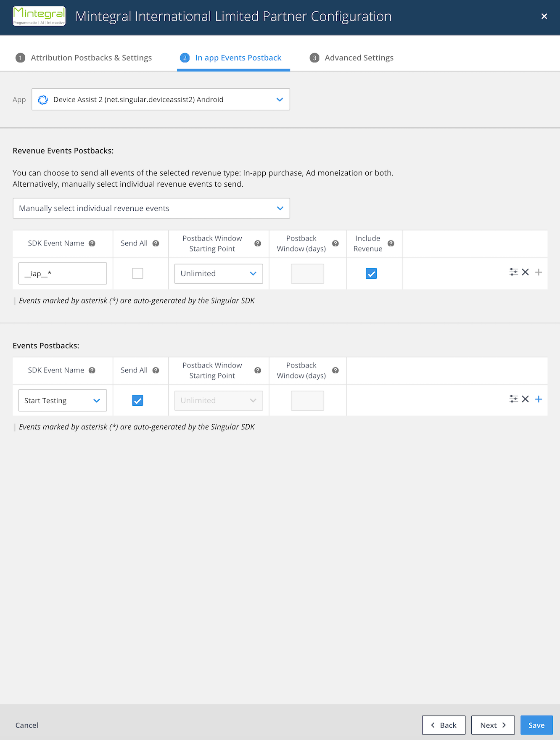
Task: Remove the __iap__* revenue event row
Action: coord(525,272)
